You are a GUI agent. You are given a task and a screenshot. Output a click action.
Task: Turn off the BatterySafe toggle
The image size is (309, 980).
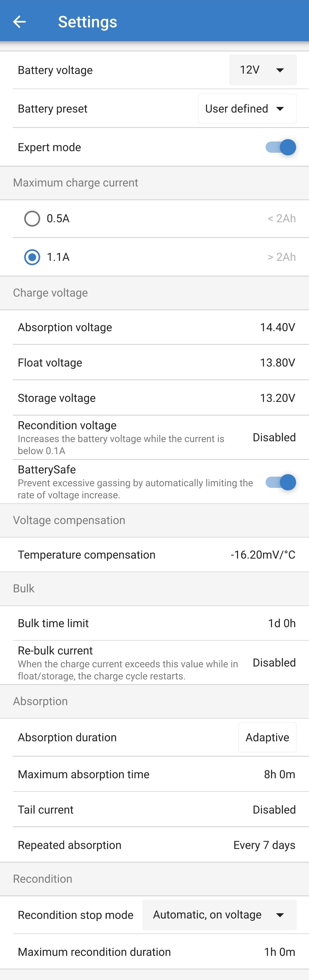[281, 482]
